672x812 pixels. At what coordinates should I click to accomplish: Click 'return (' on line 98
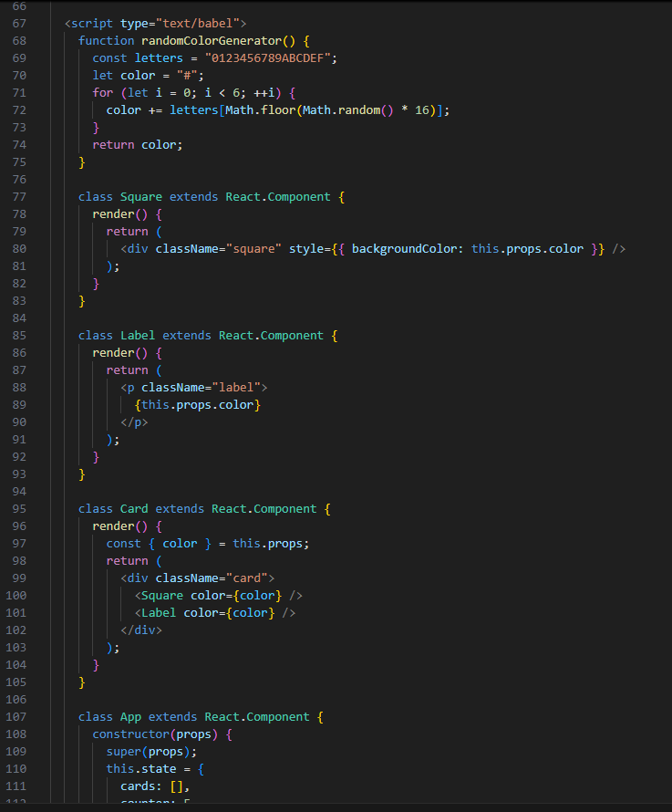coord(134,561)
